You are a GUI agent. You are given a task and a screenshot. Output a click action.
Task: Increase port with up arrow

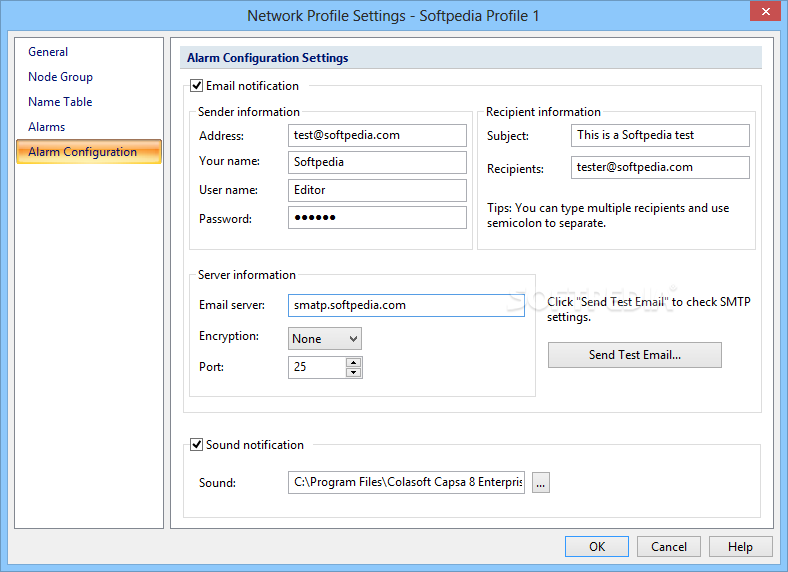[354, 362]
